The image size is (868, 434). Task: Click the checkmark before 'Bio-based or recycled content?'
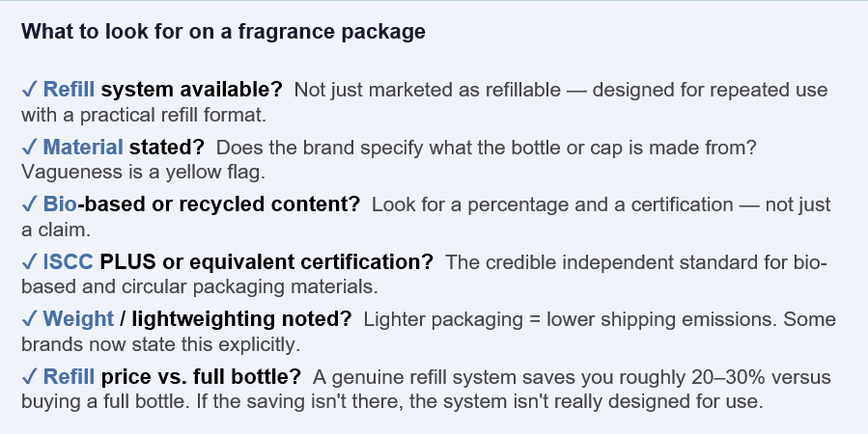click(29, 204)
